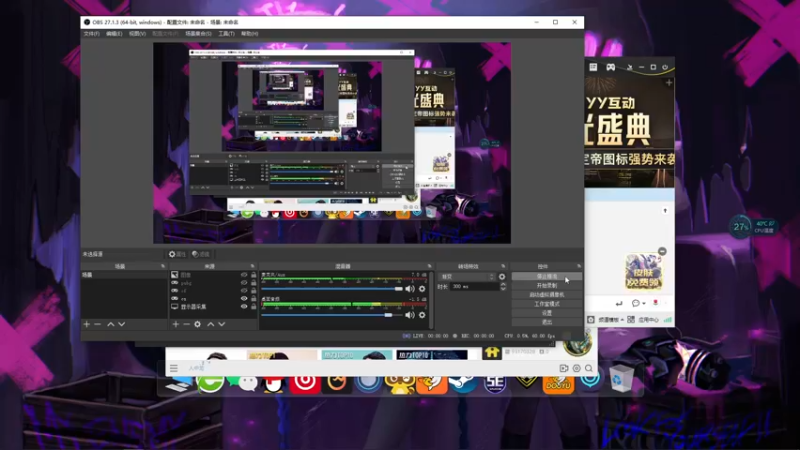Viewport: 800px width, 450px height.
Task: Mute the 桌面音频 channel
Action: pos(410,315)
